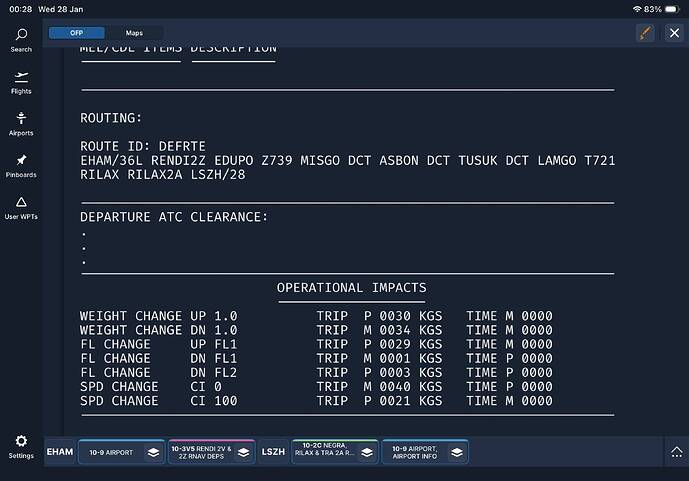
Task: Select the EHAM airport chip
Action: click(x=60, y=452)
